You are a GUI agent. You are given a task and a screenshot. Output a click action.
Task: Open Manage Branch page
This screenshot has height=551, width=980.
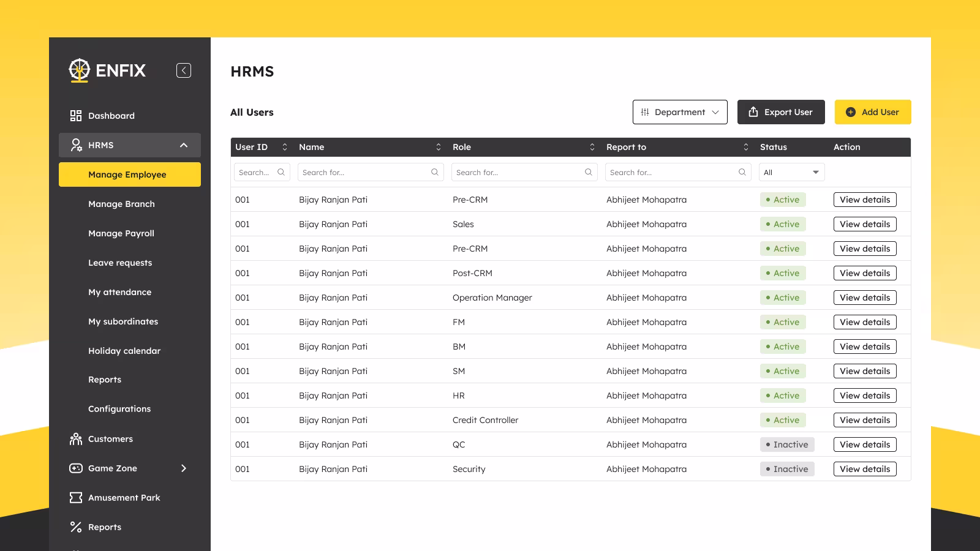[121, 204]
